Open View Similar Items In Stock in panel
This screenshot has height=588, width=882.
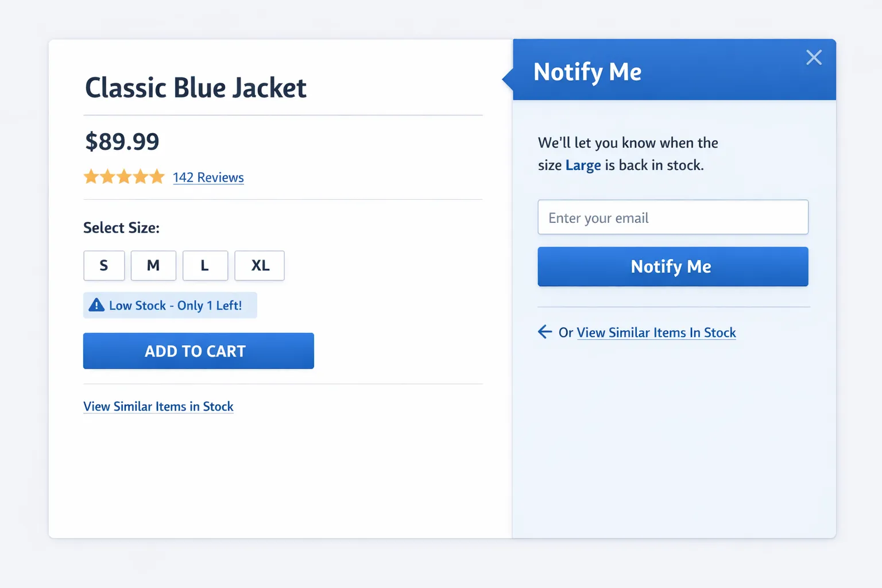(x=656, y=332)
